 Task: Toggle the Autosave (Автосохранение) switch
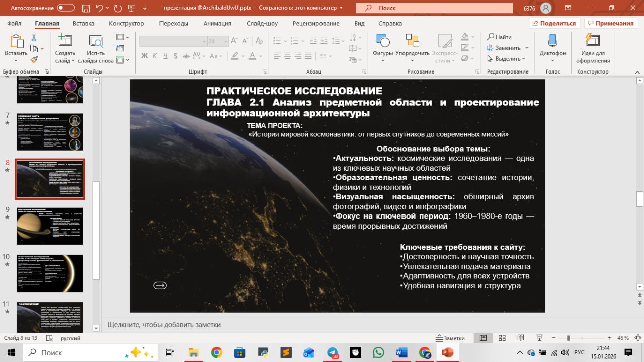click(x=66, y=8)
